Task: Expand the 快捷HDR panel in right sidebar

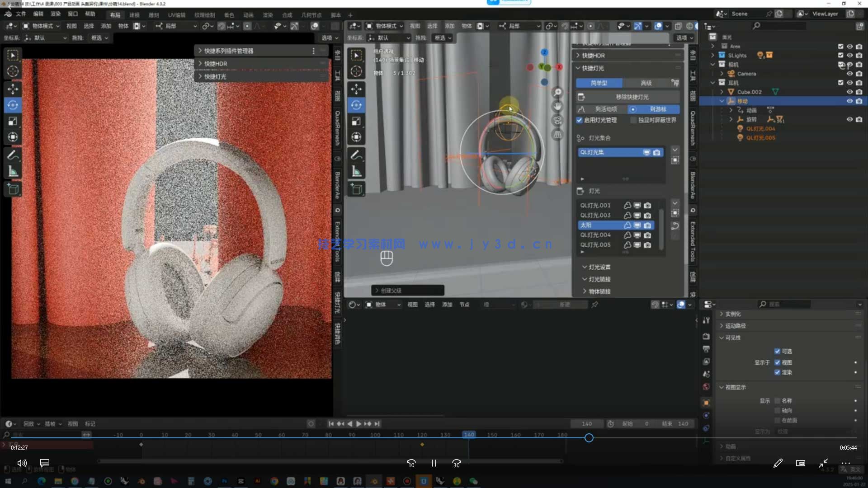Action: point(593,56)
